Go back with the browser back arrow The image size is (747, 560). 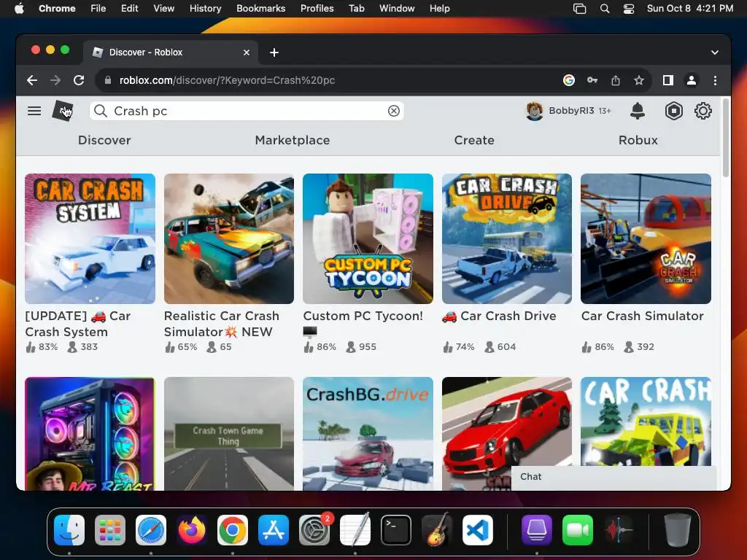(32, 80)
